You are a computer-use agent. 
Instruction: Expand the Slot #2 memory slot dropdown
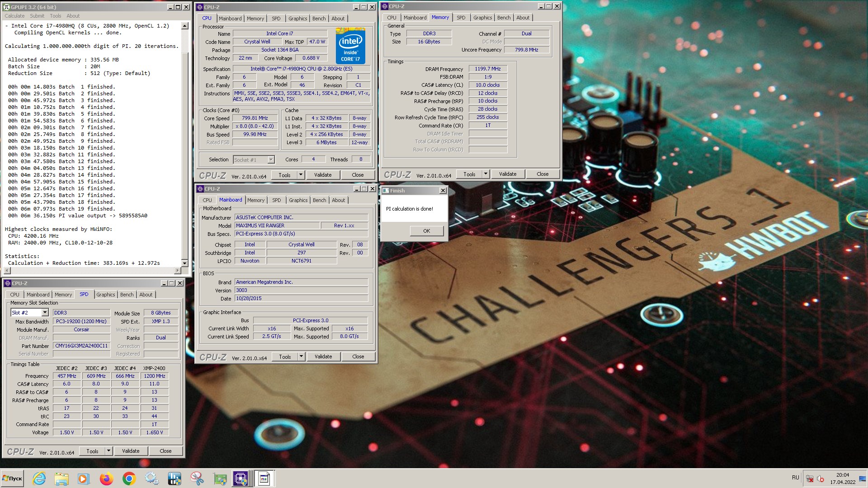45,313
